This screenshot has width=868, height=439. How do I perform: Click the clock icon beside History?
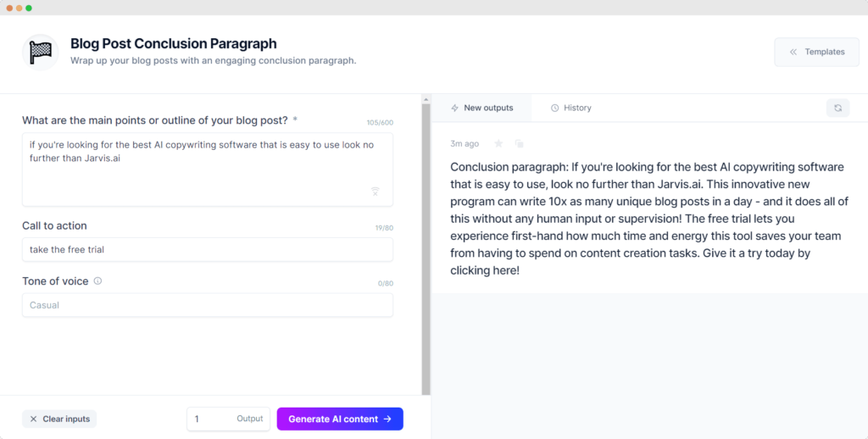(x=554, y=108)
